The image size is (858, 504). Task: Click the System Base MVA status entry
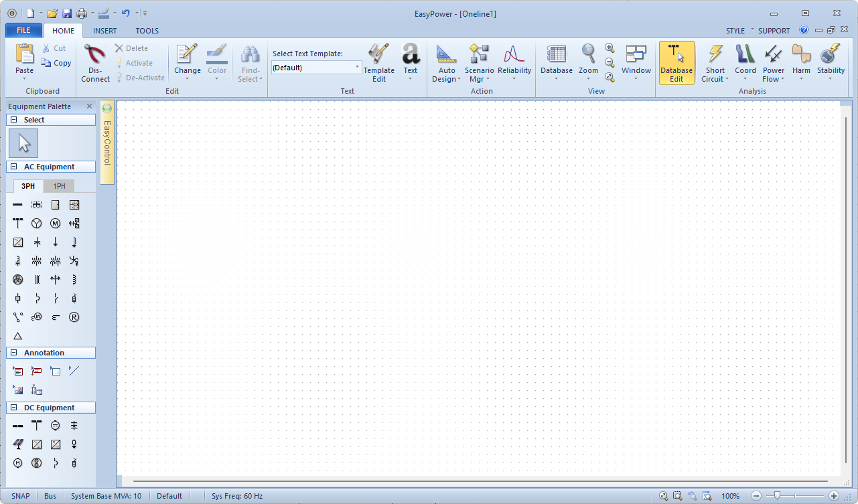106,496
